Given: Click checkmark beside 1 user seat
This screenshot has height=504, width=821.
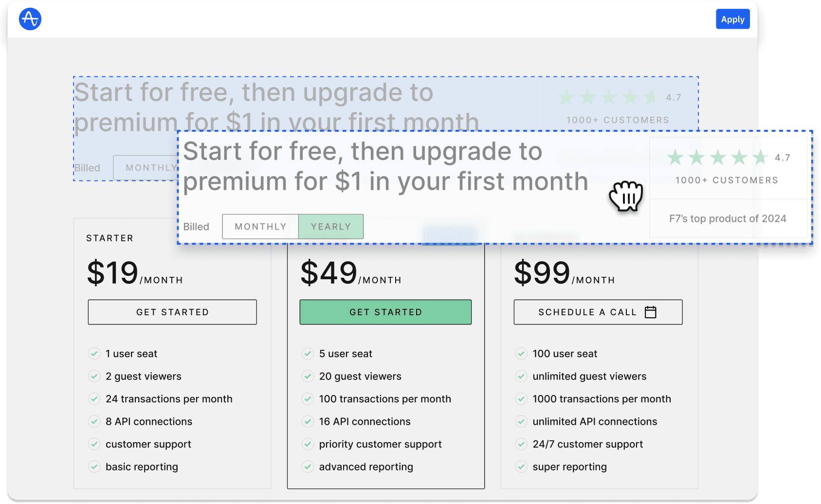Looking at the screenshot, I should [x=94, y=354].
